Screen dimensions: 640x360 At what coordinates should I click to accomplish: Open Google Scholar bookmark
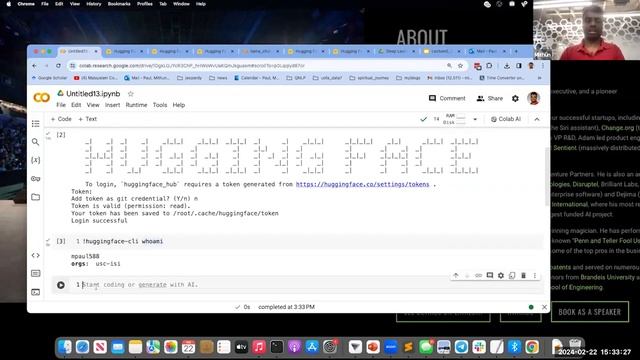[49, 78]
